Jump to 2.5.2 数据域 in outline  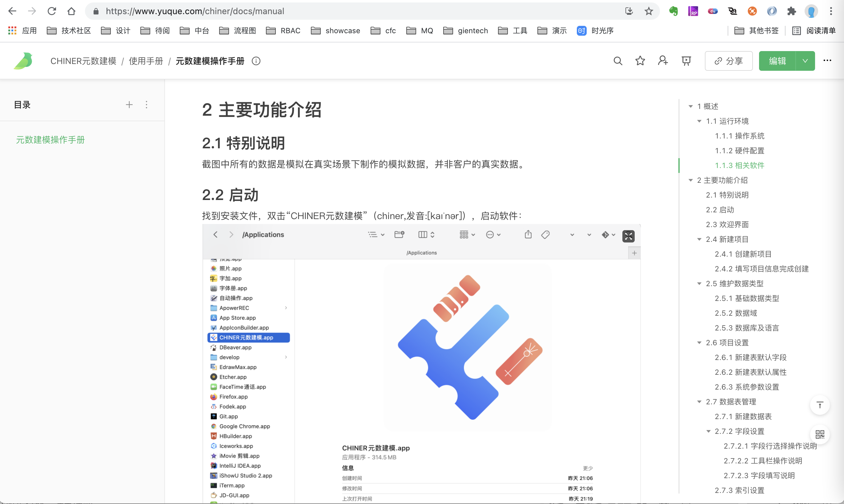(736, 313)
